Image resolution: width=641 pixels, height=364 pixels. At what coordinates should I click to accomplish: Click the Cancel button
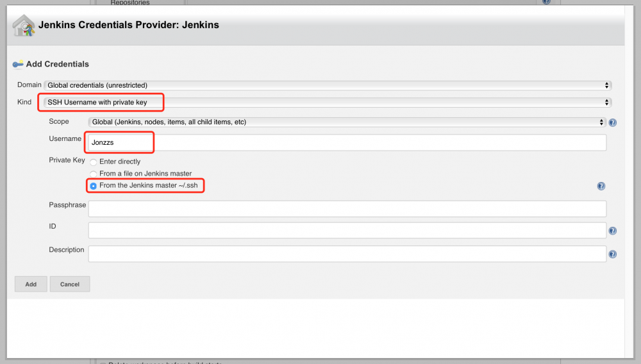pos(69,284)
